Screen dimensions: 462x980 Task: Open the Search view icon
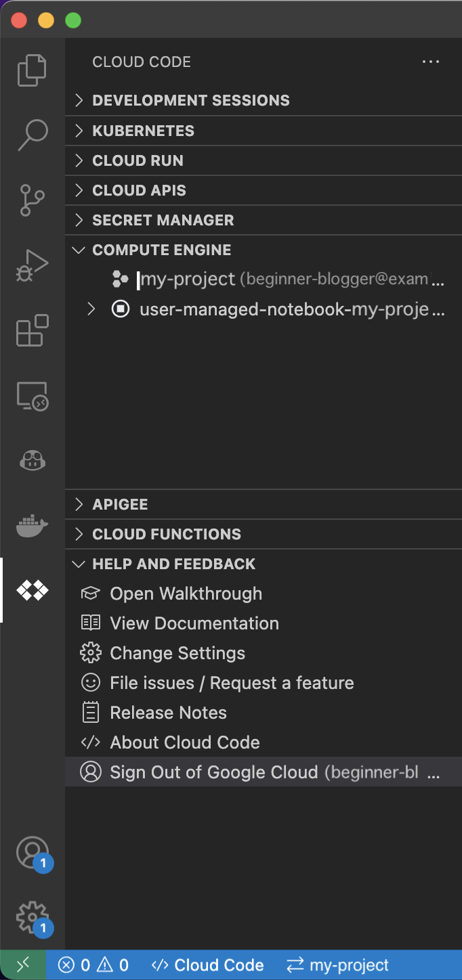(x=32, y=135)
